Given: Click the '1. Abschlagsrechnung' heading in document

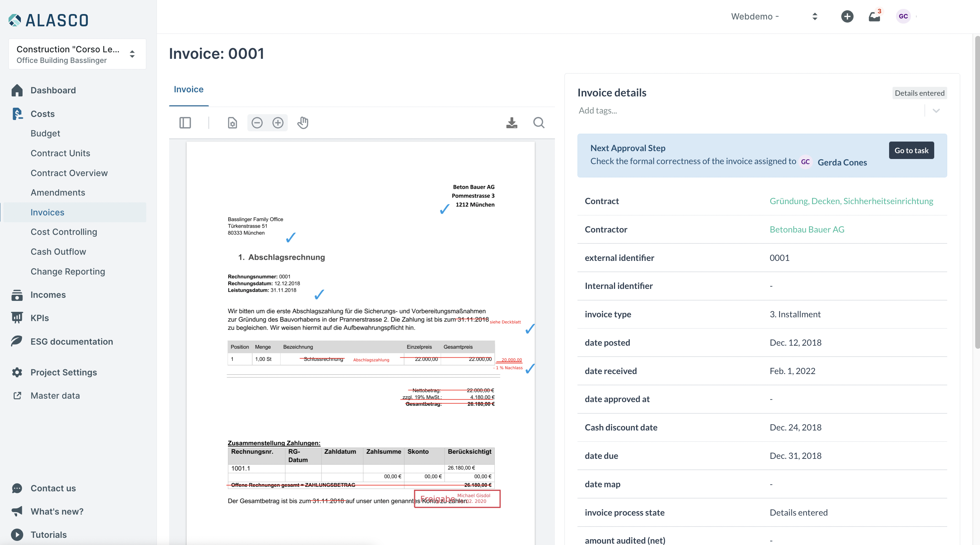Looking at the screenshot, I should tap(282, 257).
